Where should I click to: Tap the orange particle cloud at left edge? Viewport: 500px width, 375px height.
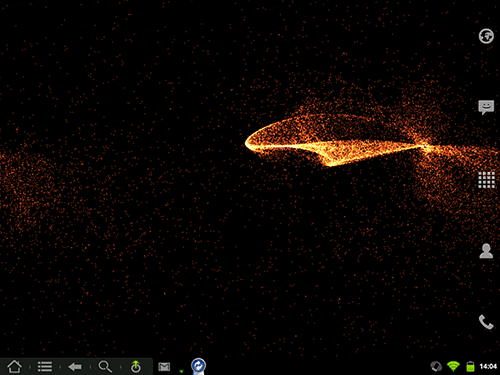pos(23,187)
